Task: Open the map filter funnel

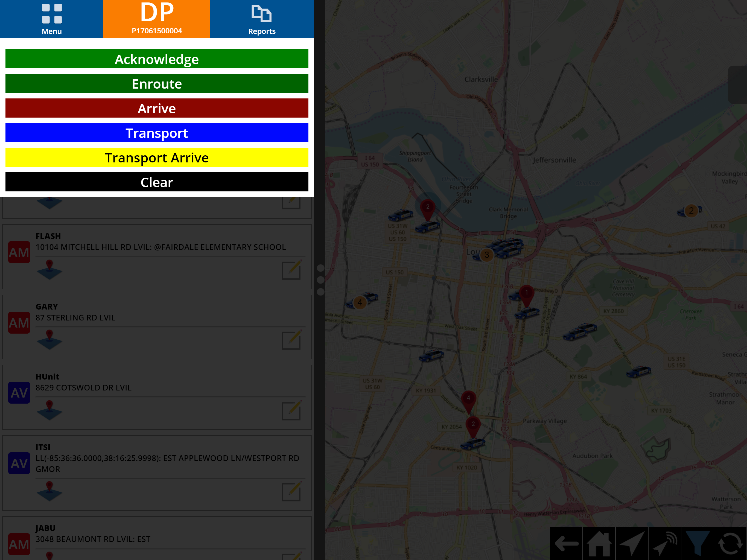Action: point(697,544)
